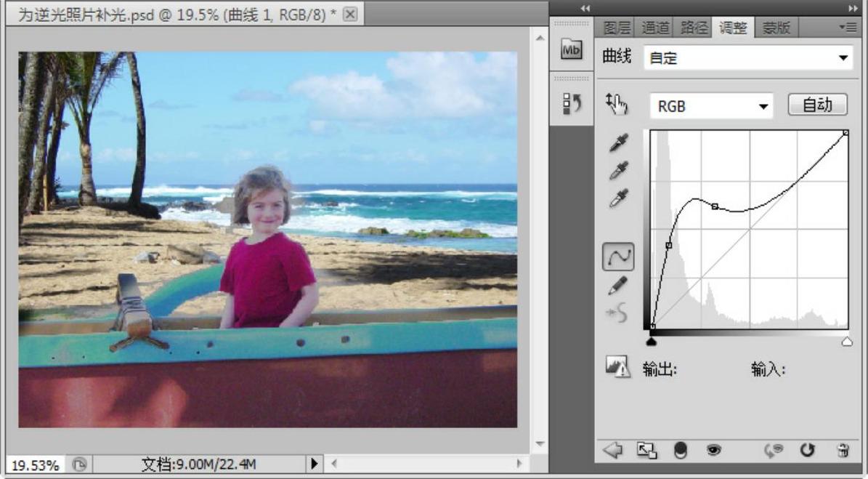The height and width of the screenshot is (479, 868).
Task: Pick the gray point eyedropper
Action: pos(618,170)
